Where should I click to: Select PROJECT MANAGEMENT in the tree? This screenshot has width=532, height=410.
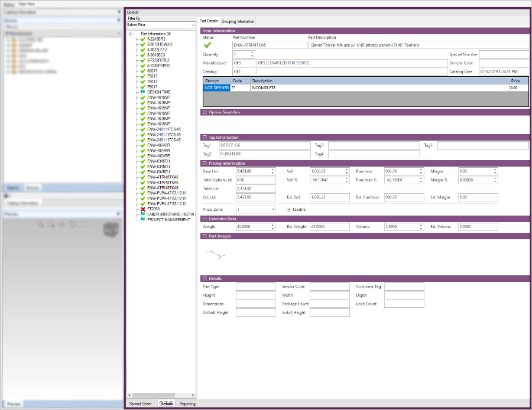[168, 219]
